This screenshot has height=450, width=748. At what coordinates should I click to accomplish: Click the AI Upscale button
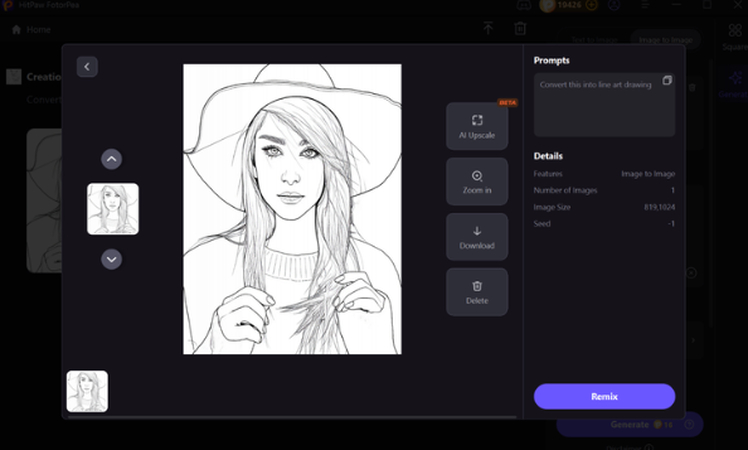(477, 126)
